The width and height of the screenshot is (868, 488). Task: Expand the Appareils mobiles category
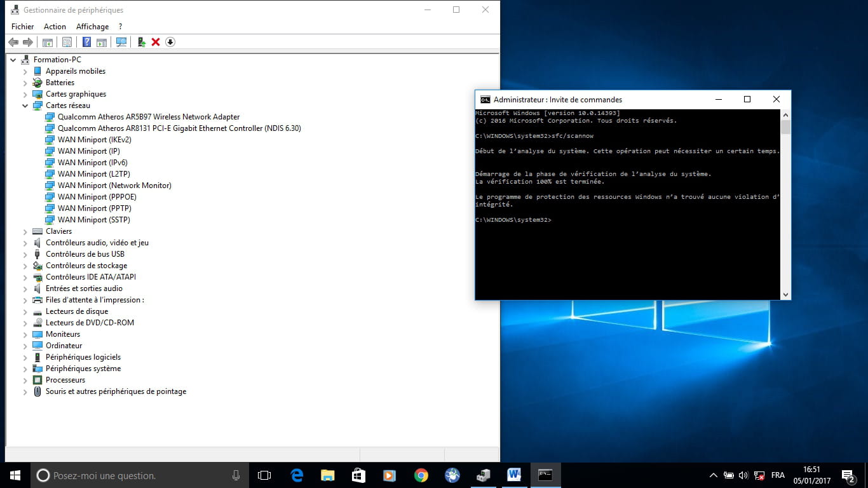tap(25, 71)
